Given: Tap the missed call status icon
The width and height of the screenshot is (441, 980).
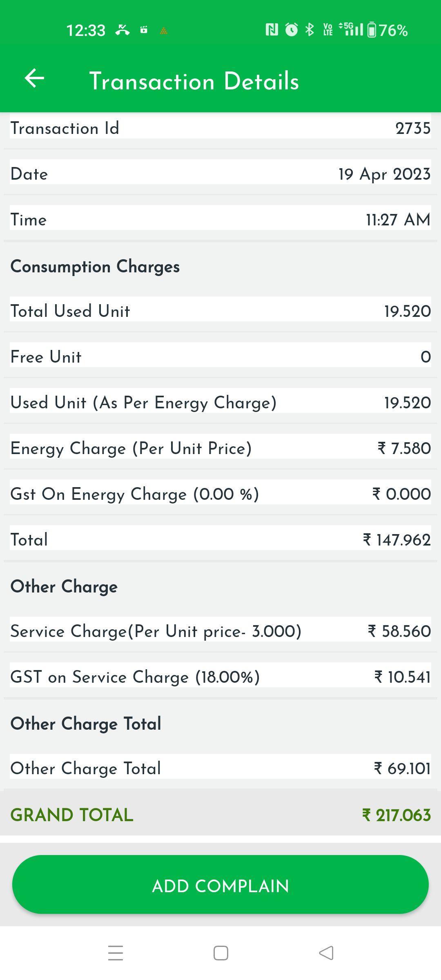Looking at the screenshot, I should 122,30.
